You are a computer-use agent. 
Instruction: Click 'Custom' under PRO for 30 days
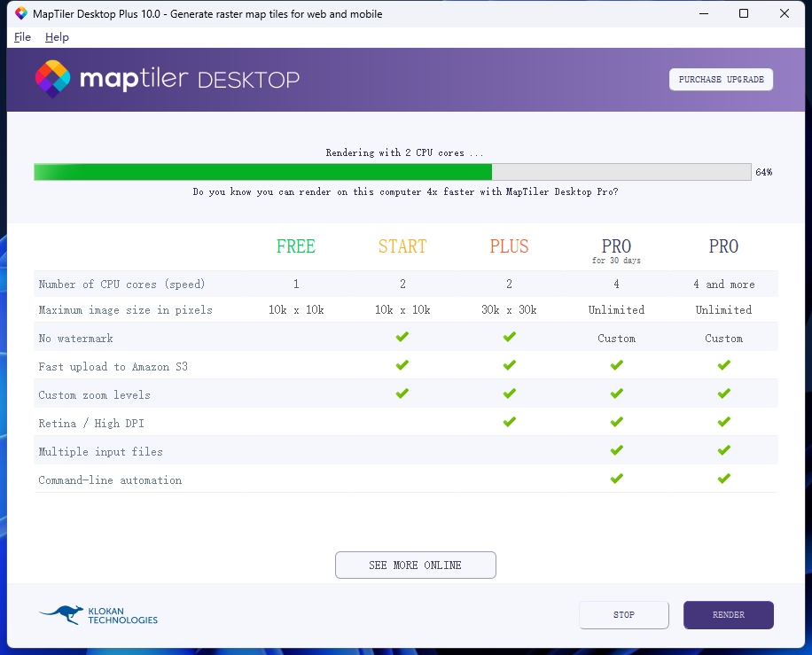(616, 339)
